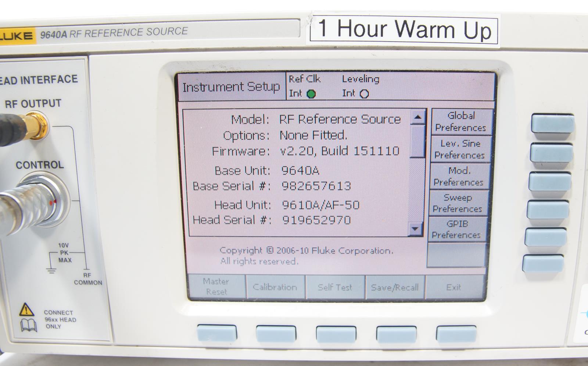Click head unit value 9610A/AF-50

pyautogui.click(x=320, y=205)
